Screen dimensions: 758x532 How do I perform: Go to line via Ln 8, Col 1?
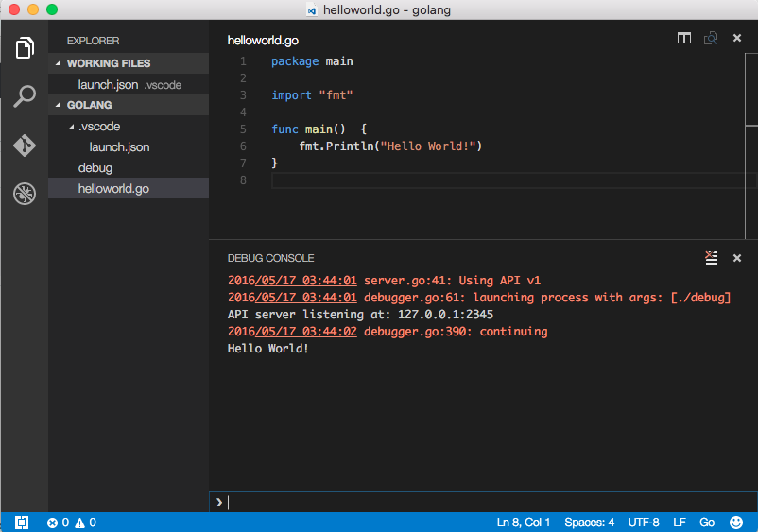click(523, 523)
